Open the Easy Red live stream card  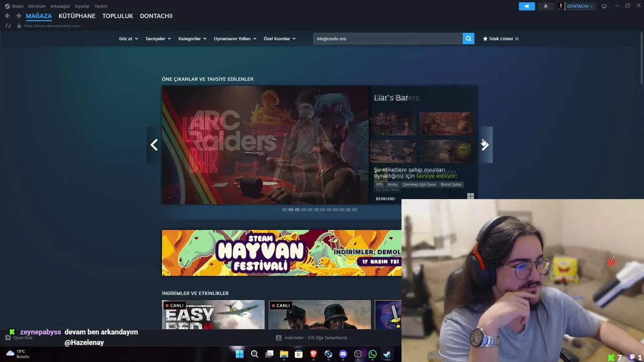tap(213, 315)
